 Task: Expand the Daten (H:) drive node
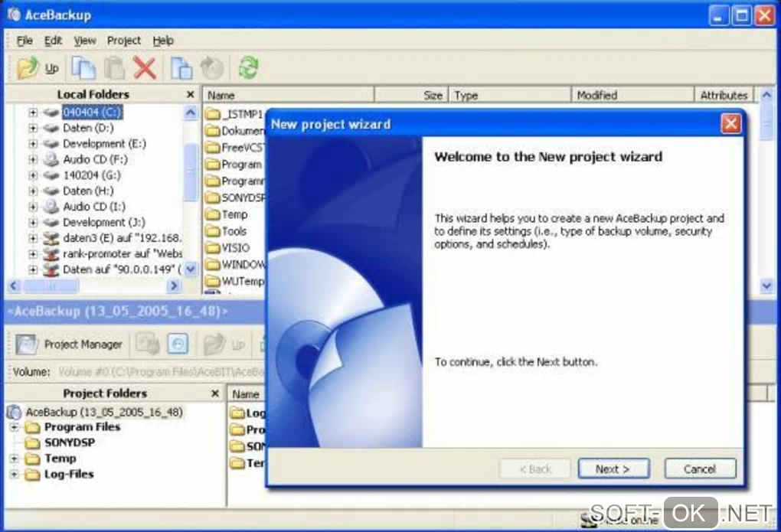pyautogui.click(x=33, y=191)
